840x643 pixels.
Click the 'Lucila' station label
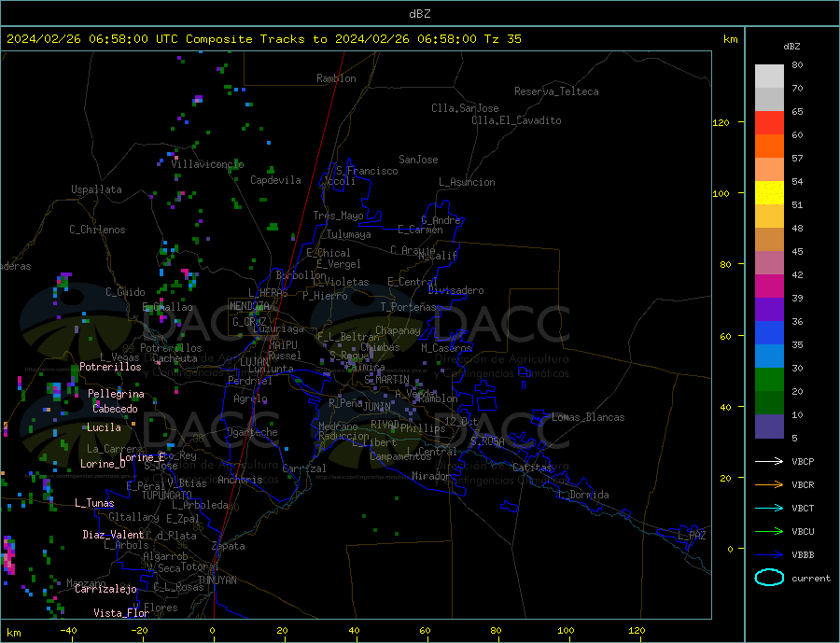tap(104, 427)
